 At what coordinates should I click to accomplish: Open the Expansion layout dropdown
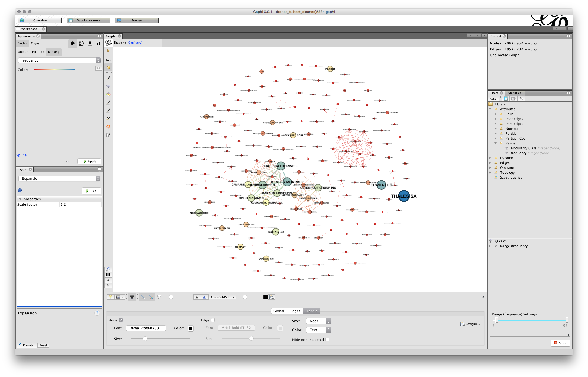59,178
